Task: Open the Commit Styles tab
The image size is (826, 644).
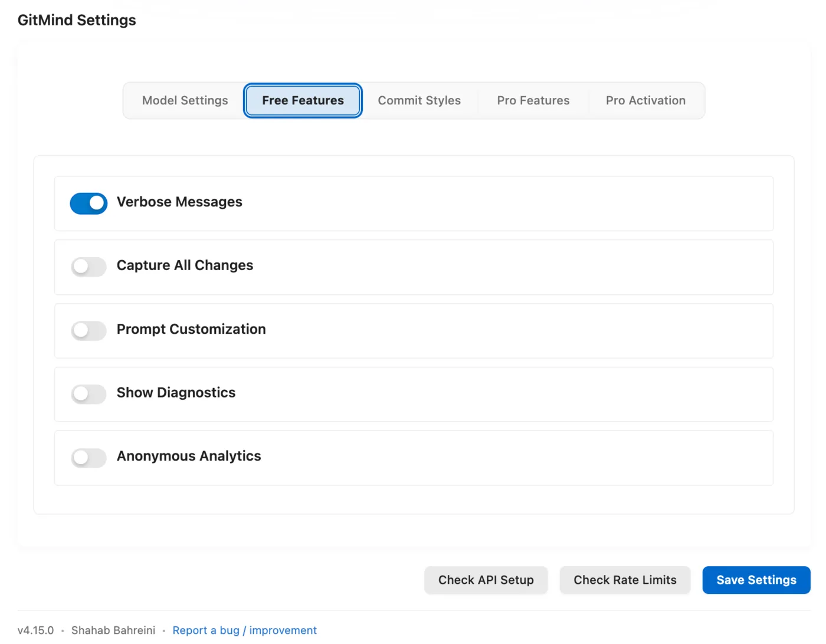Action: [419, 101]
